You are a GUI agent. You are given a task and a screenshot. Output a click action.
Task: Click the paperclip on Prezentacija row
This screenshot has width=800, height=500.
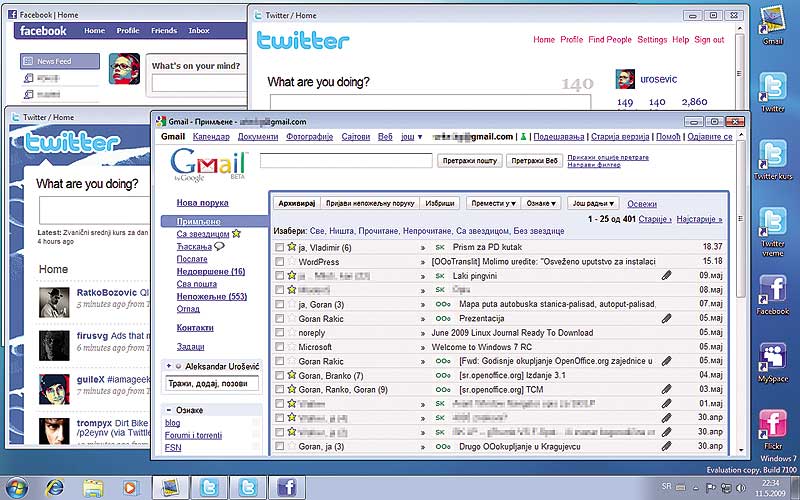pyautogui.click(x=666, y=318)
